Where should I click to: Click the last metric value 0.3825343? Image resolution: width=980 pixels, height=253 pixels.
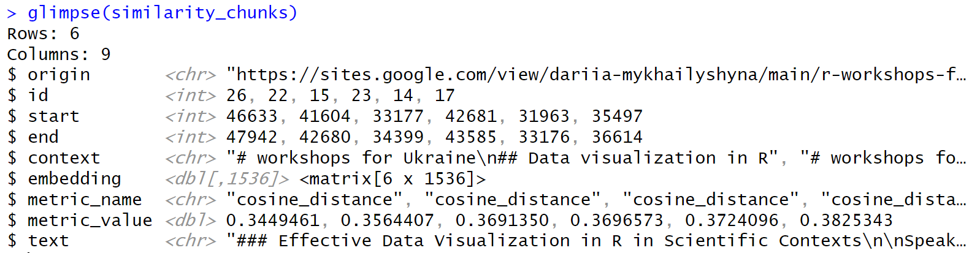[x=846, y=221]
